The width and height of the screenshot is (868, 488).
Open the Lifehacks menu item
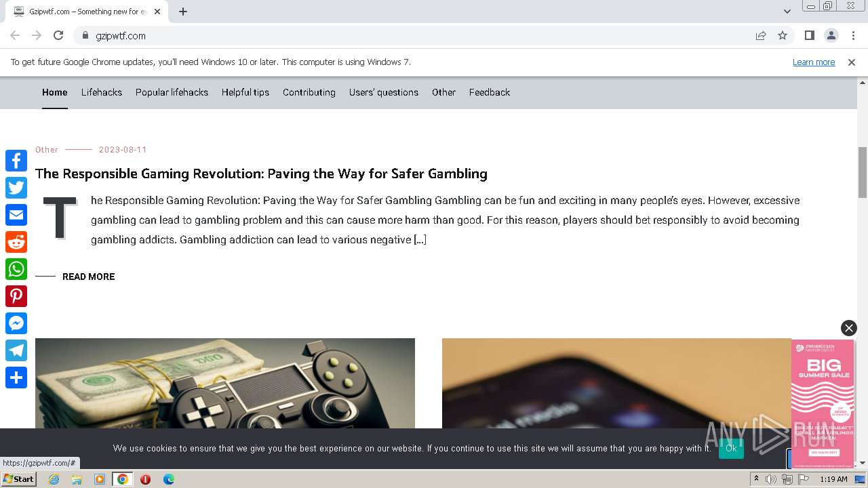[102, 92]
